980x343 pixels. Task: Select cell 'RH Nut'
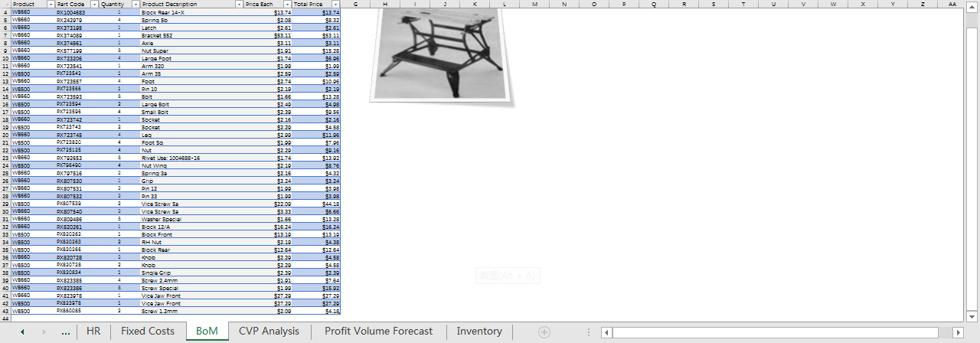tap(191, 242)
